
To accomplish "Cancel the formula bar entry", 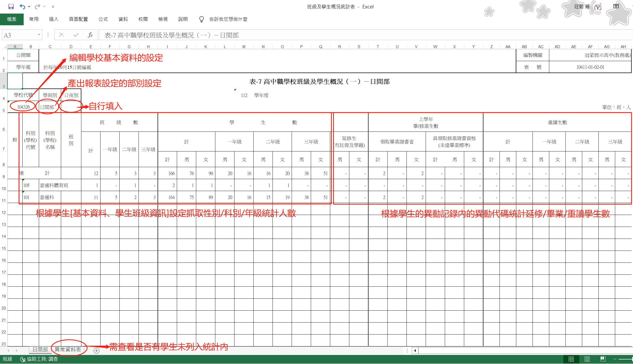I will (x=61, y=35).
